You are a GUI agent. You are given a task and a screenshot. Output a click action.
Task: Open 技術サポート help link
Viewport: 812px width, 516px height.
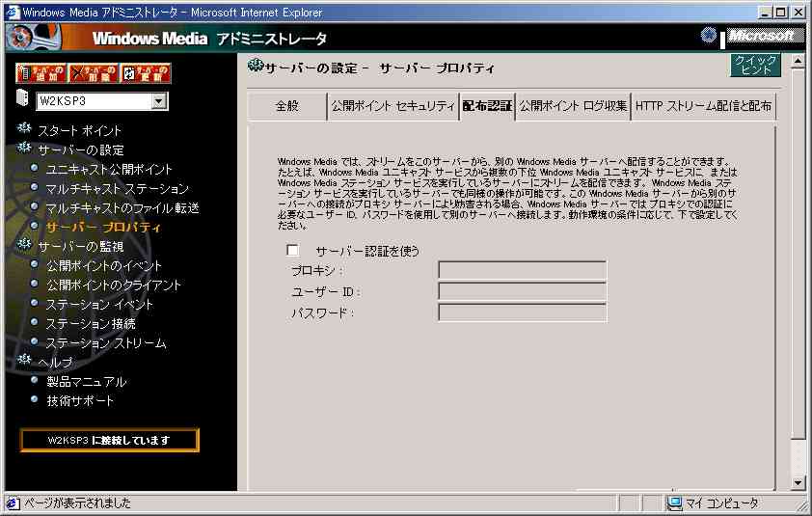[80, 401]
